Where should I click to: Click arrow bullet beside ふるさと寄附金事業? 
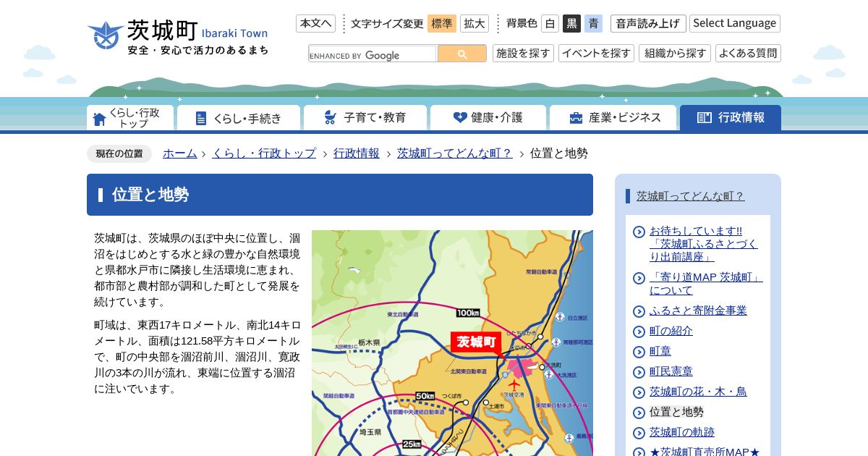(x=639, y=311)
